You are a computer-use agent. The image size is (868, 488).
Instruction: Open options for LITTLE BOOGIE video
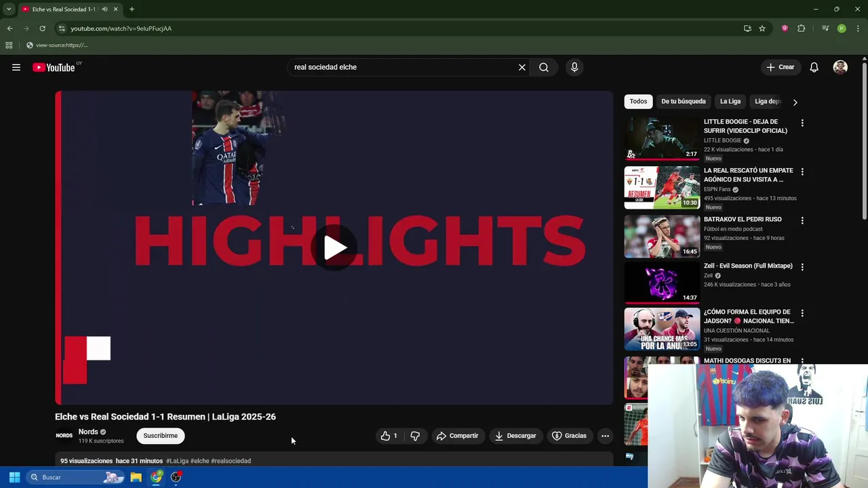[802, 123]
